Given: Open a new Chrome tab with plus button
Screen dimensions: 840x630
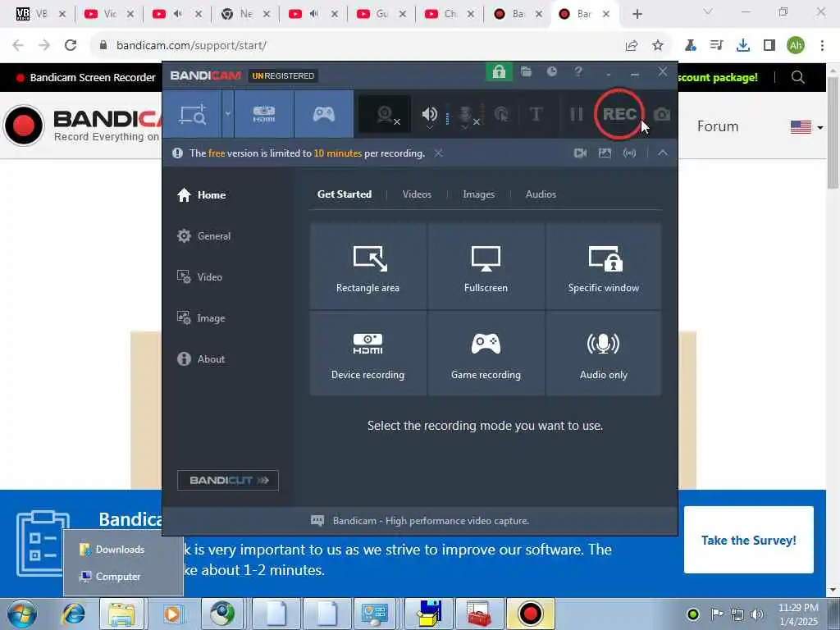Looking at the screenshot, I should pos(637,14).
